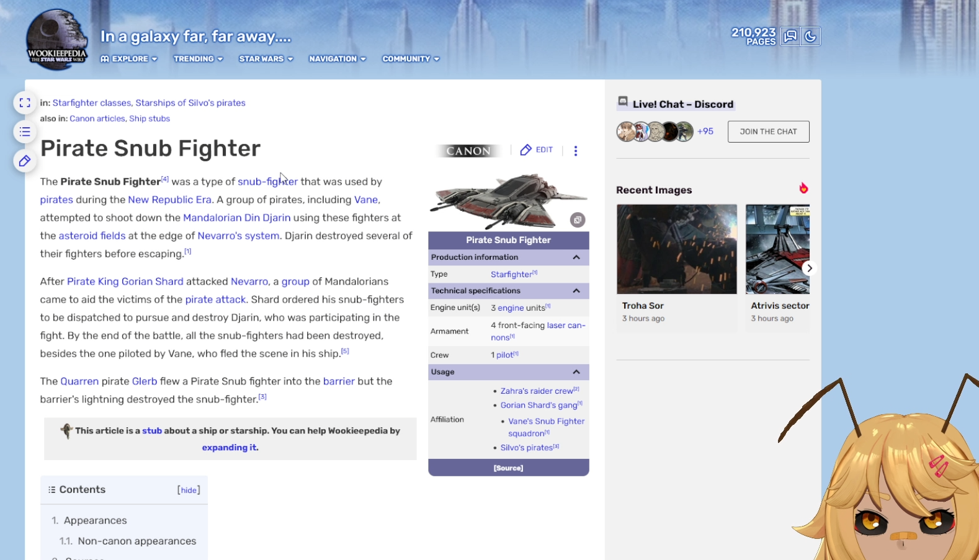Click the Discord member avatars
The width and height of the screenshot is (979, 560).
[x=655, y=131]
